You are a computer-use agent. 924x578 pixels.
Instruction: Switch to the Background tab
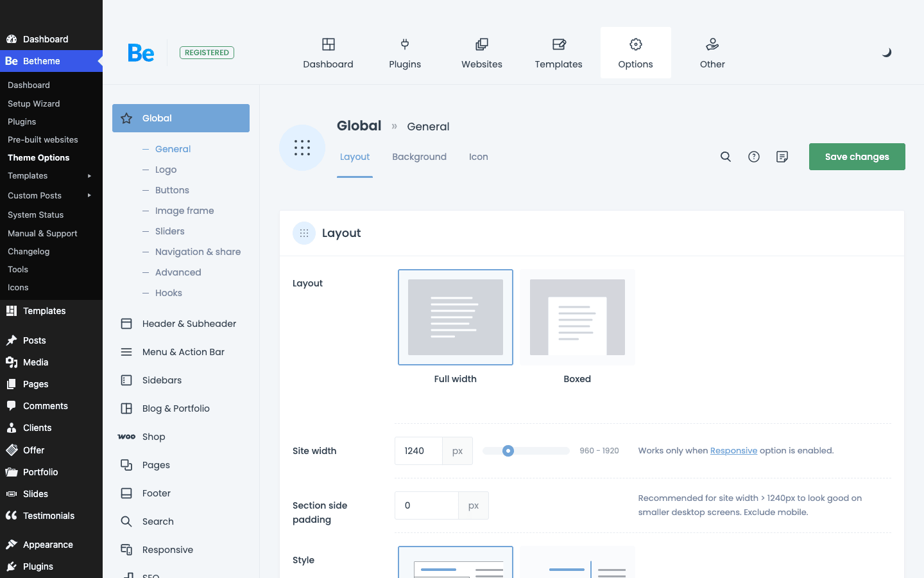pyautogui.click(x=419, y=157)
